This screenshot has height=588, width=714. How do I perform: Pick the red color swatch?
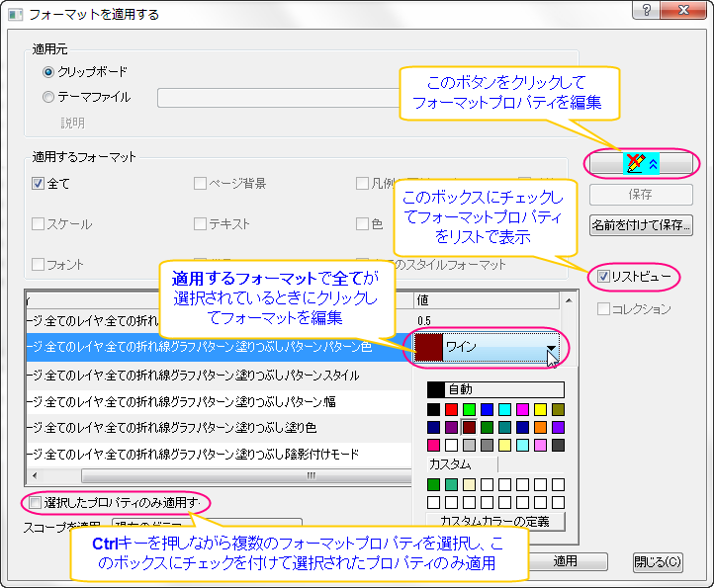point(451,409)
